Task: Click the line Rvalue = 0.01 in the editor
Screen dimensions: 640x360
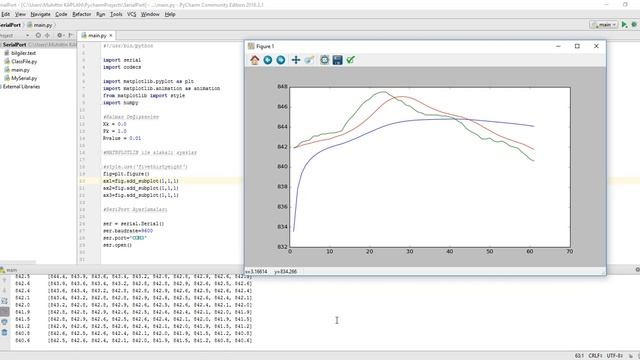Action: [x=122, y=138]
